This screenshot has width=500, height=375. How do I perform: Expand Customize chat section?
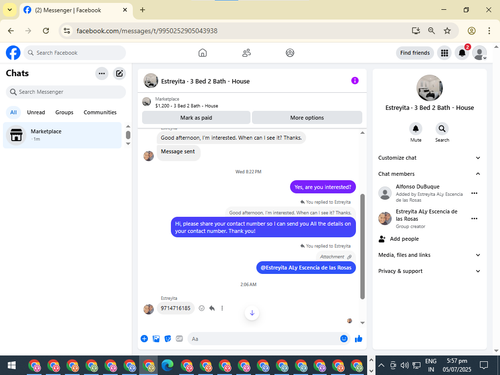429,158
